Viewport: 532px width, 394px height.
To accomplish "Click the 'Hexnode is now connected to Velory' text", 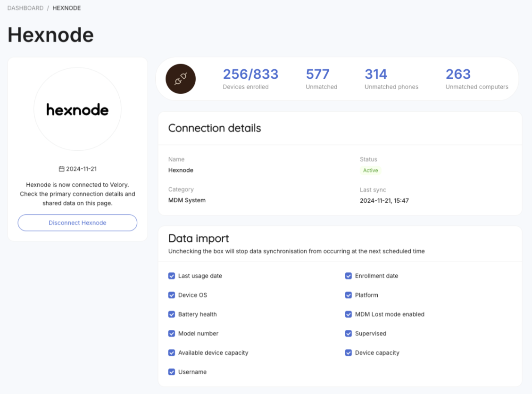I will tap(77, 185).
